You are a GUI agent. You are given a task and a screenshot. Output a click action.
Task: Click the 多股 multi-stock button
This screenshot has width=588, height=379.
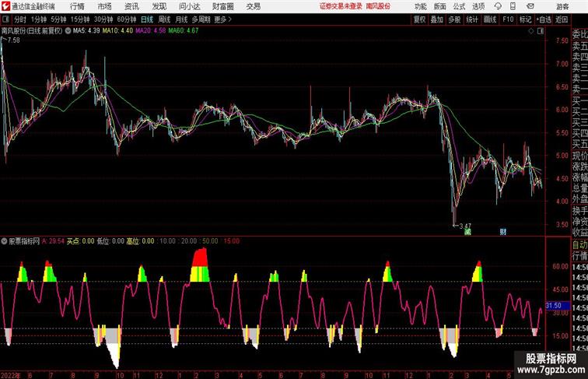click(x=454, y=19)
